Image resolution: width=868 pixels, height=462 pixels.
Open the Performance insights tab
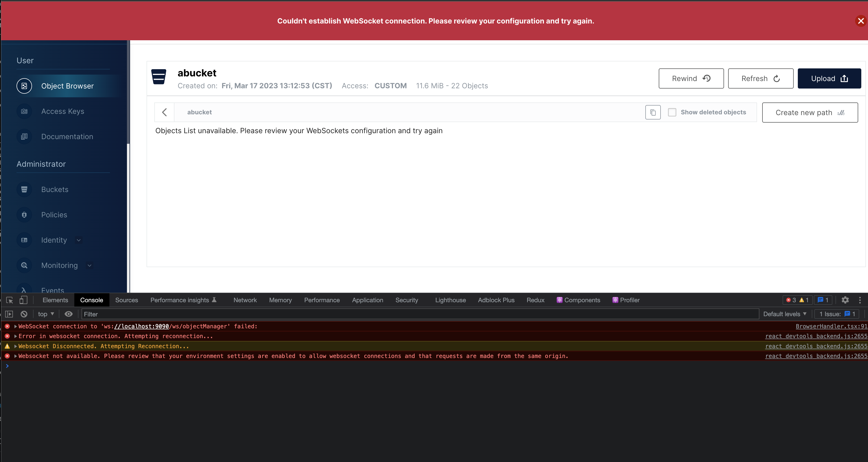pos(183,300)
